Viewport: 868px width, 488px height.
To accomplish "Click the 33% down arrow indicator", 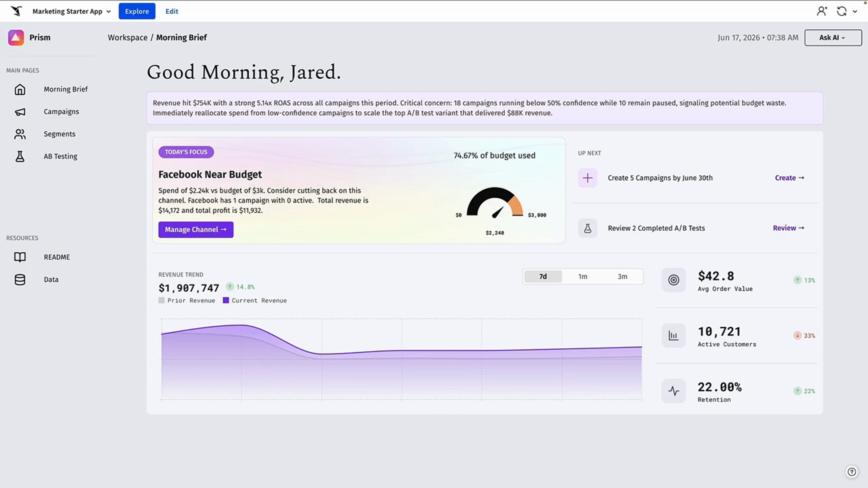I will point(797,336).
